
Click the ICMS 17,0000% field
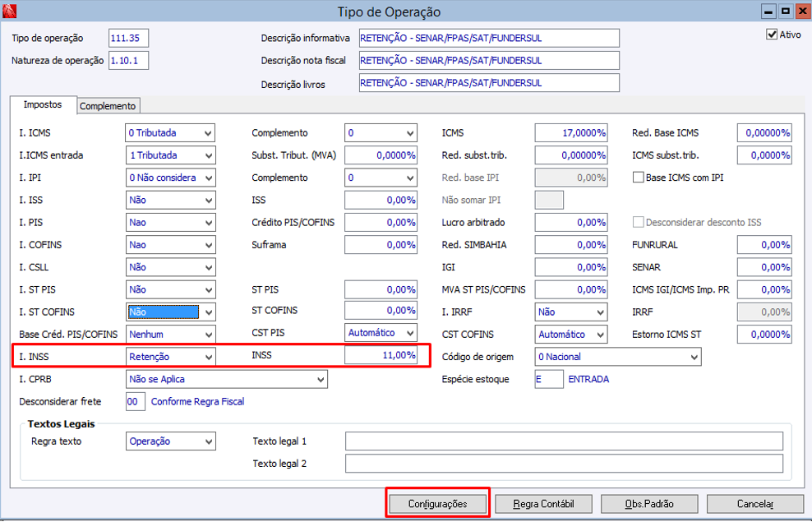coord(570,133)
